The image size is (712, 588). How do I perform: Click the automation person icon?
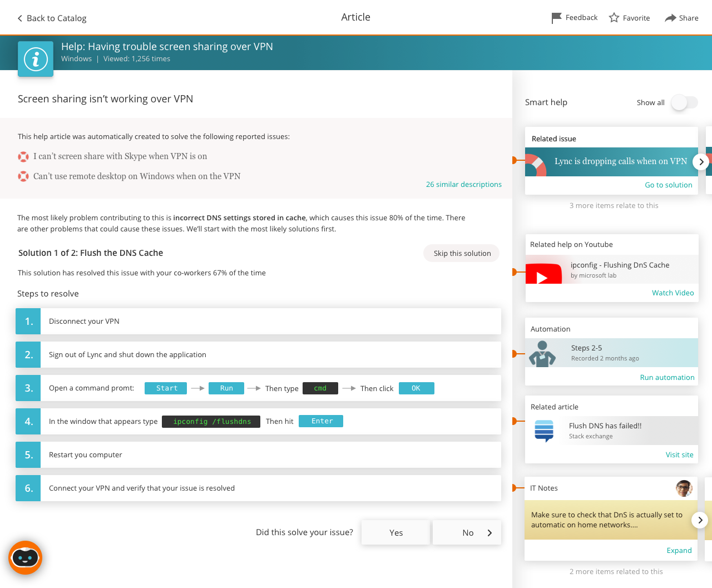542,354
